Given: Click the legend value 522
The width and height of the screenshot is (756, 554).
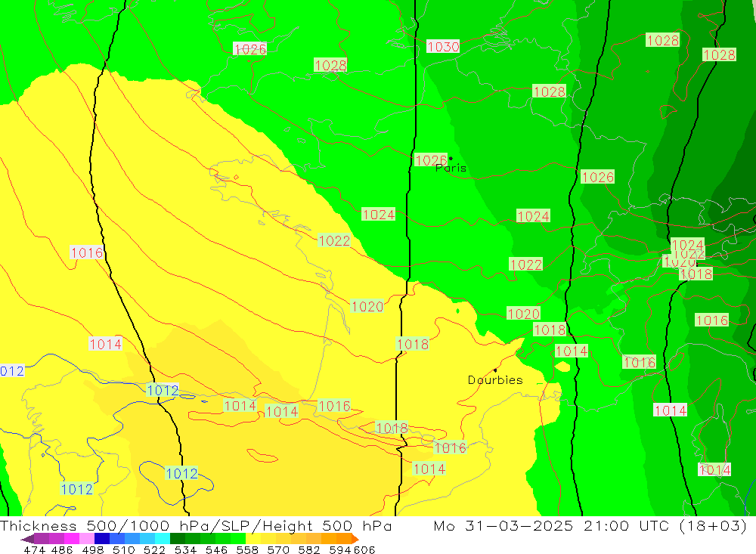Looking at the screenshot, I should pyautogui.click(x=155, y=549).
